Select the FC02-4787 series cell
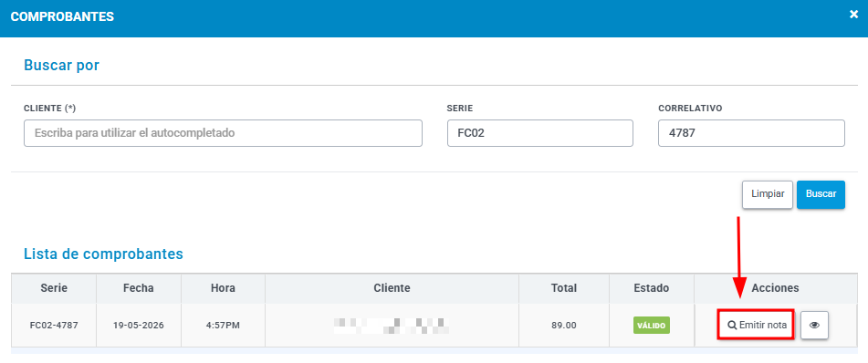This screenshot has width=868, height=363. pyautogui.click(x=54, y=326)
